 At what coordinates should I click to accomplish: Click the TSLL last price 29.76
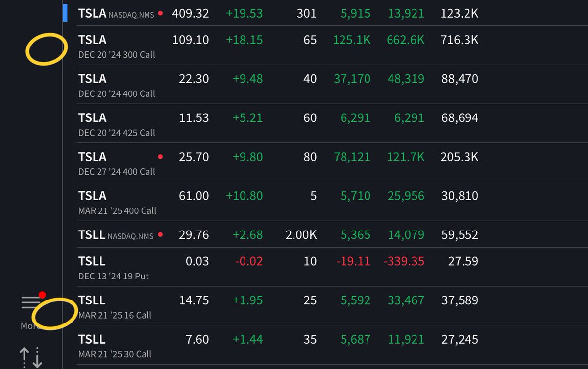[194, 235]
